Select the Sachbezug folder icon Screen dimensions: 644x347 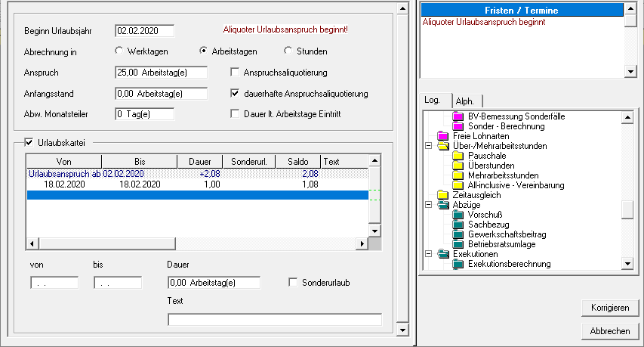click(x=458, y=225)
